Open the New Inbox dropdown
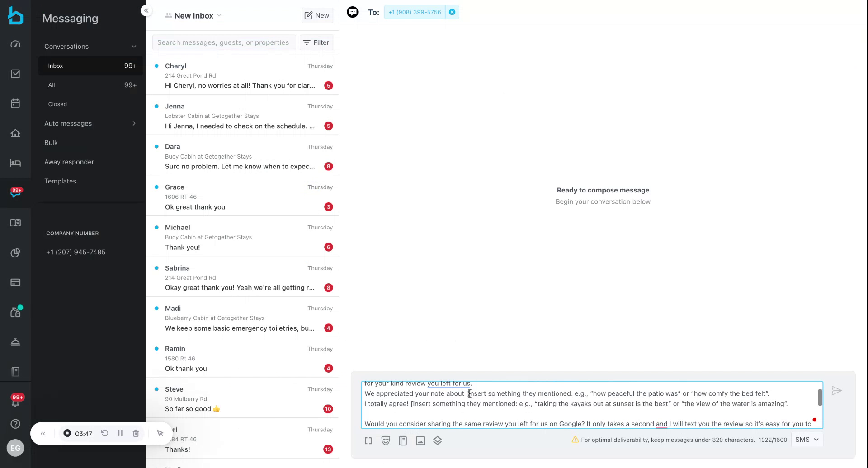The width and height of the screenshot is (868, 468). (193, 15)
